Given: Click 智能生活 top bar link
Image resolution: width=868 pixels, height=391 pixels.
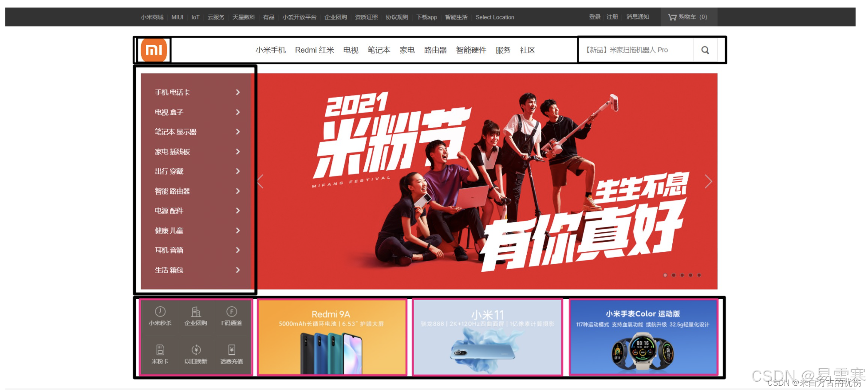Looking at the screenshot, I should click(x=456, y=17).
